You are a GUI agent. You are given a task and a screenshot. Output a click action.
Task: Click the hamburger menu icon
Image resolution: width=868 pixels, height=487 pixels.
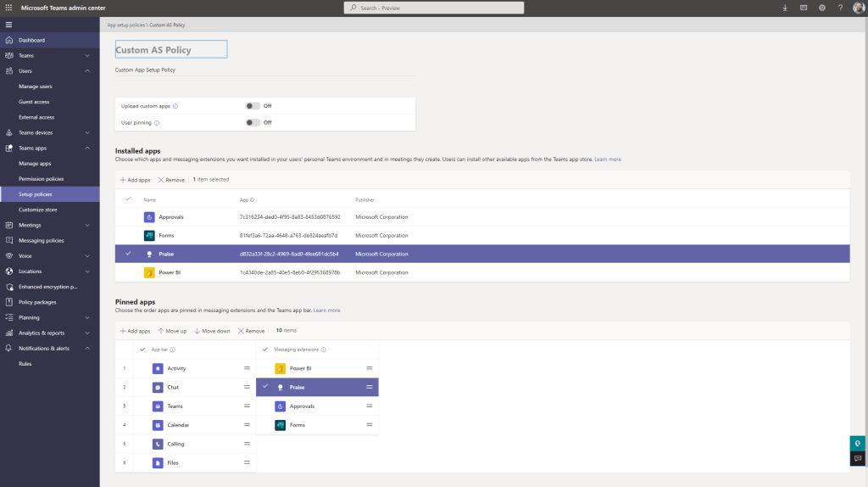click(8, 25)
